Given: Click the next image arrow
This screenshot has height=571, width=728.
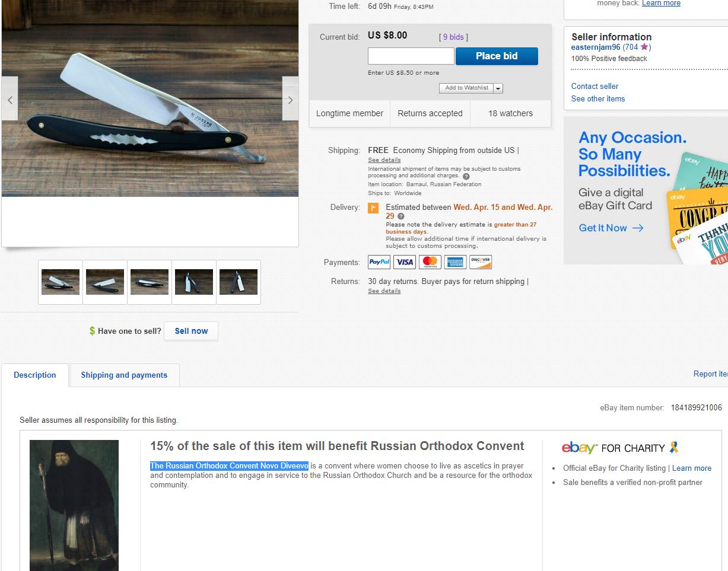Looking at the screenshot, I should (290, 100).
